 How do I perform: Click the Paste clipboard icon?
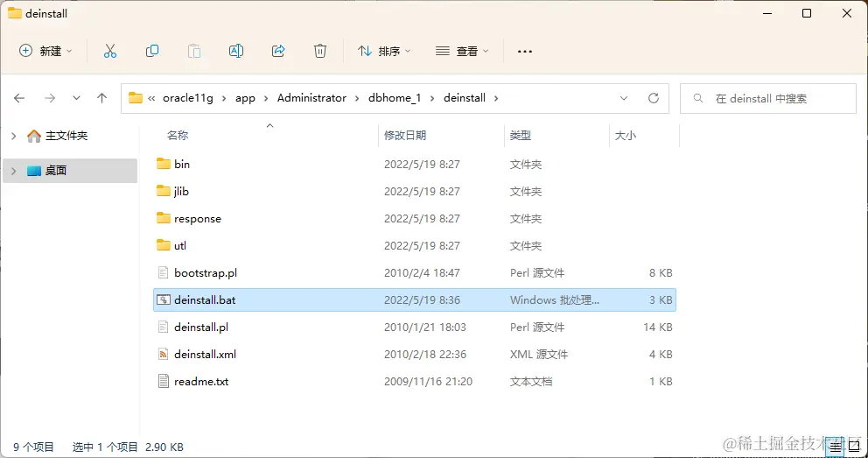(x=194, y=51)
